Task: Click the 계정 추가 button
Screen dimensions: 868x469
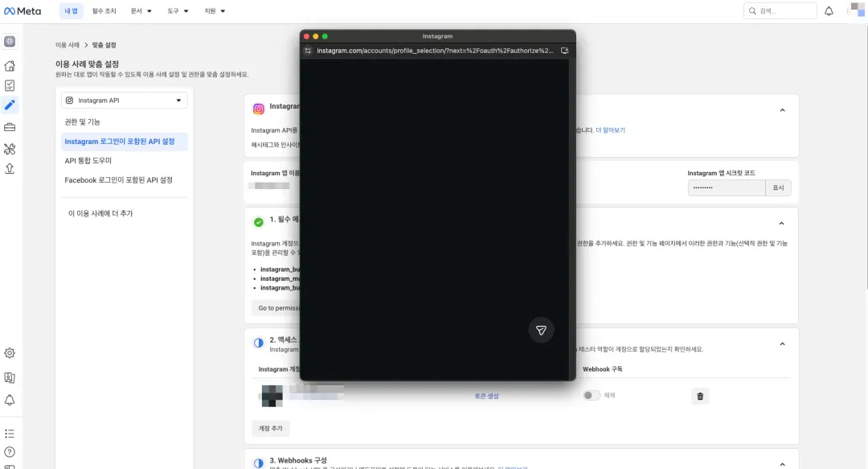Action: click(x=270, y=429)
